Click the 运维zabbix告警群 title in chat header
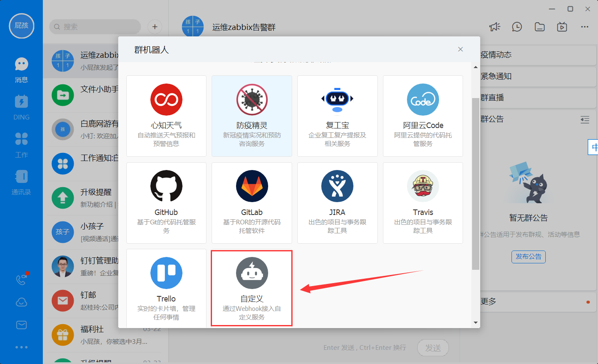Screen dimensions: 598x364 (244, 27)
